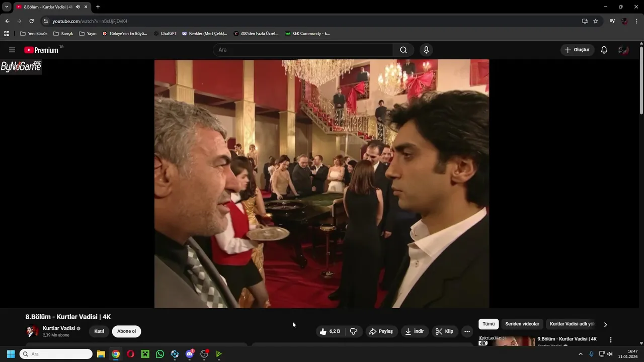Image resolution: width=644 pixels, height=362 pixels.
Task: Open 9.Bölüm - Kurtlar Vadisi suggestion
Action: pyautogui.click(x=567, y=339)
